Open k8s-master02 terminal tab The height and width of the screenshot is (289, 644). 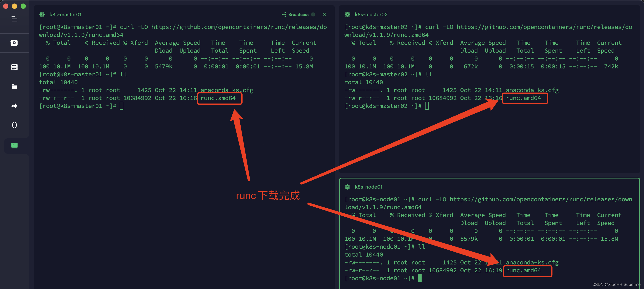point(369,15)
